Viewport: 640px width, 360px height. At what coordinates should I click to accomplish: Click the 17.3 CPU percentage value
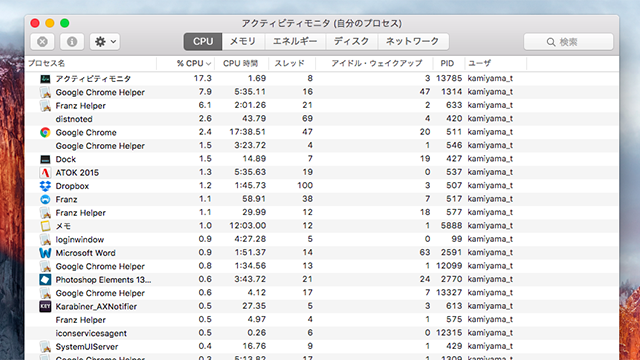[202, 78]
